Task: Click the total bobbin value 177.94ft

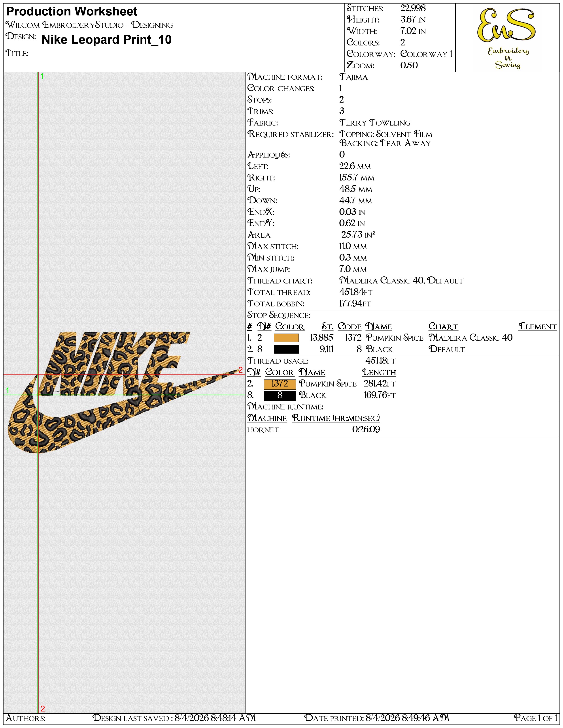Action: pyautogui.click(x=355, y=304)
